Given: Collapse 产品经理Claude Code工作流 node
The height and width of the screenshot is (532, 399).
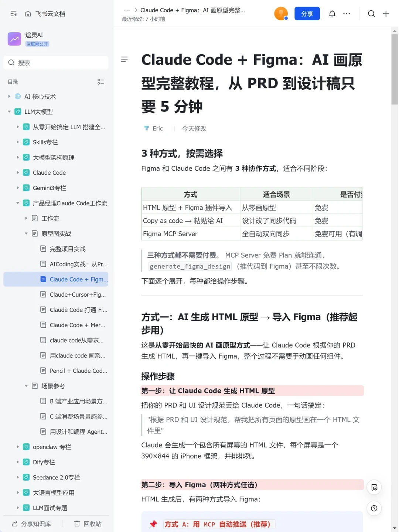Looking at the screenshot, I should [18, 203].
